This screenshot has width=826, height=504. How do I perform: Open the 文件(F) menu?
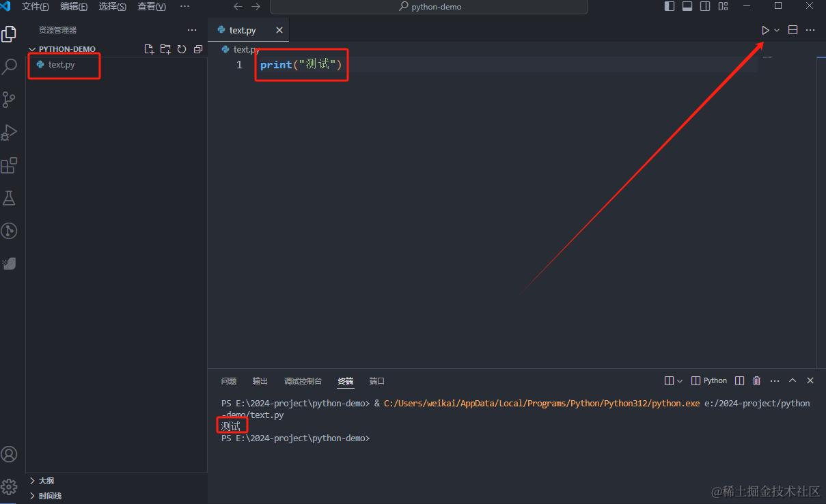tap(36, 6)
